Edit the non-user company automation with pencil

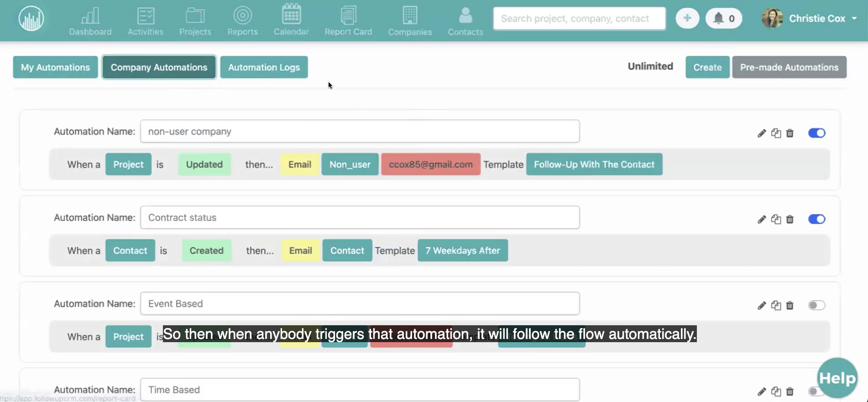click(x=762, y=133)
